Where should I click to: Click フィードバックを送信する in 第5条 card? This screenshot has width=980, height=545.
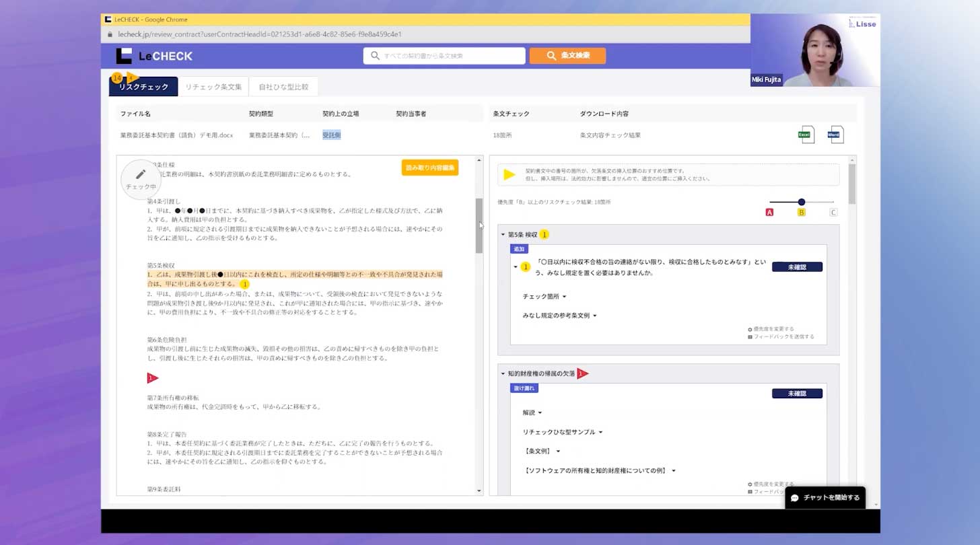pyautogui.click(x=781, y=337)
